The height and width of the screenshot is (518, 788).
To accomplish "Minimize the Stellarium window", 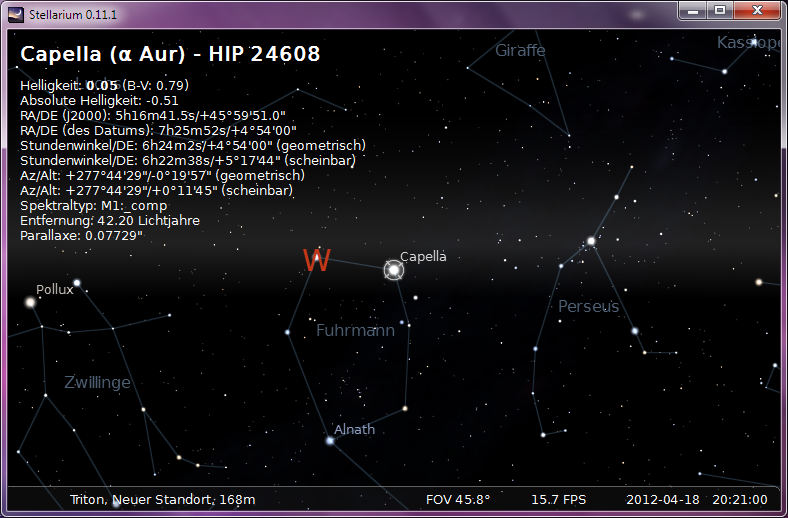I will click(x=692, y=10).
